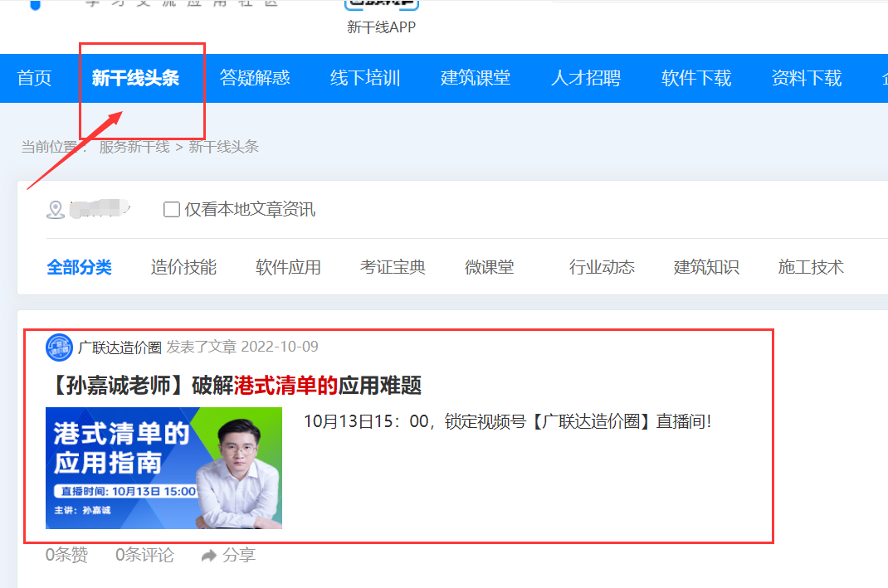The image size is (888, 588).
Task: Check the 仅看本地文章资讯 checkbox
Action: point(172,209)
